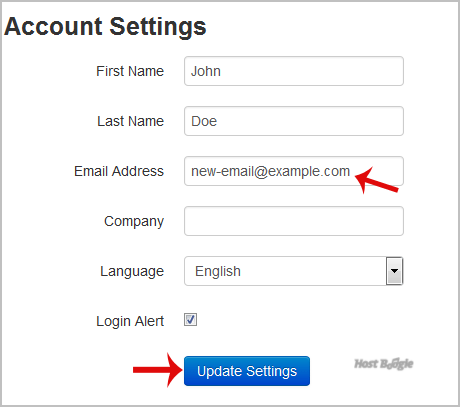Click the text John in First Name

point(206,71)
